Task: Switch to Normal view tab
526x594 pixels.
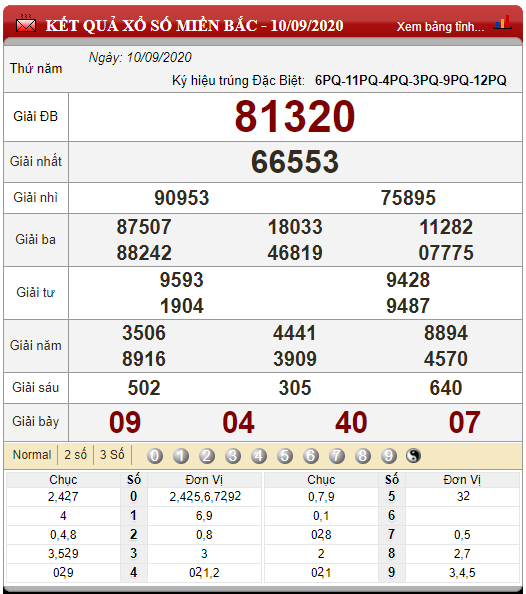Action: coord(32,455)
